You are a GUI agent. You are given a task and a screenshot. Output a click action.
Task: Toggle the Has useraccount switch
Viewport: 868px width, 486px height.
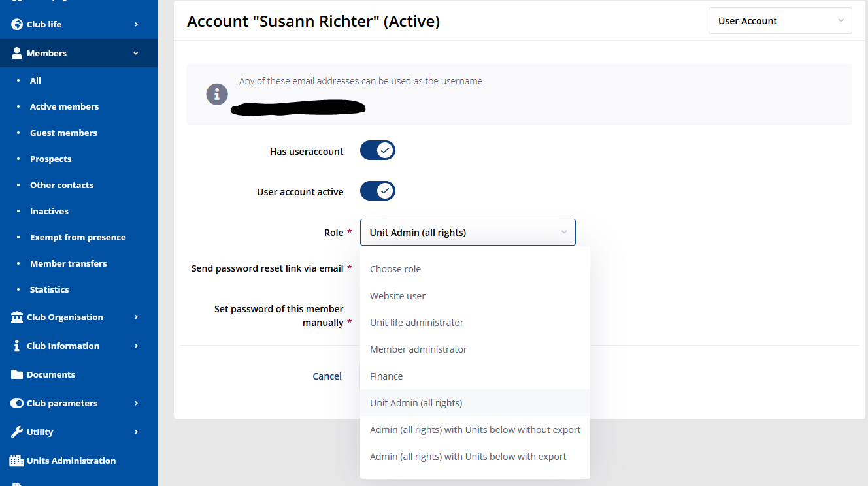[x=378, y=151]
